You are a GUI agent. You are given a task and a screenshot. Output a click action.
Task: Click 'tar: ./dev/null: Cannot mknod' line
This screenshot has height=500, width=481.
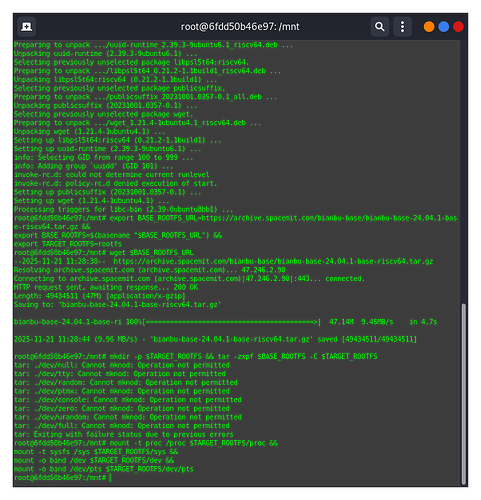click(x=122, y=365)
